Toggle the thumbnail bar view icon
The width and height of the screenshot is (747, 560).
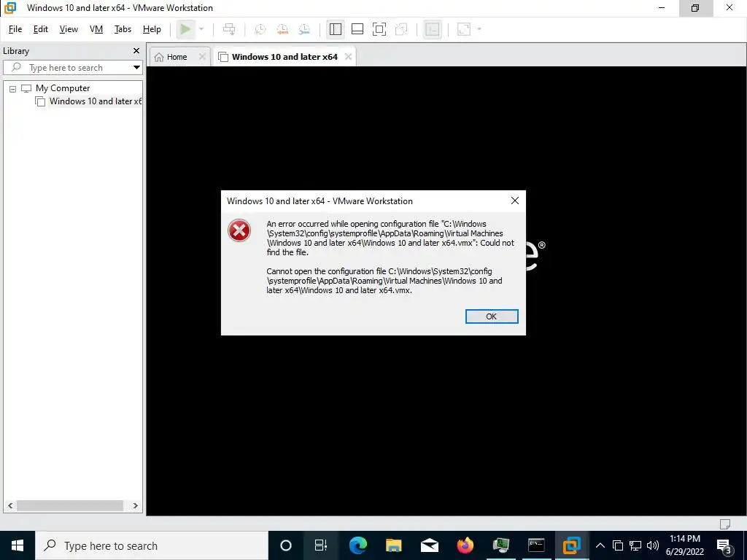pyautogui.click(x=357, y=29)
